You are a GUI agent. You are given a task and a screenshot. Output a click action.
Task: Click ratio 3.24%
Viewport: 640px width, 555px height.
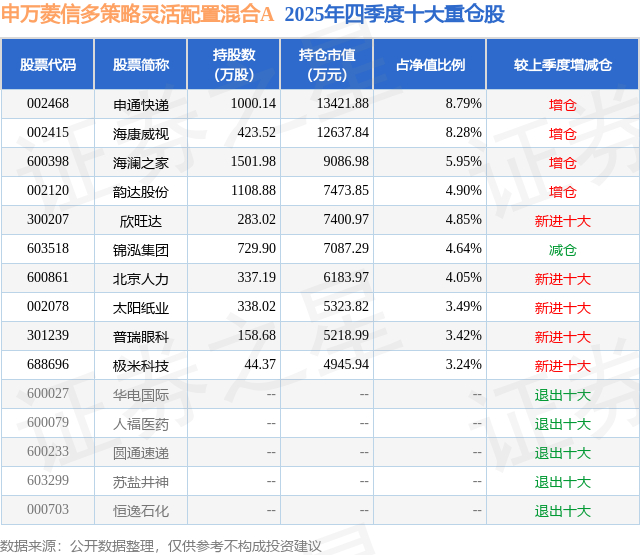pos(463,364)
